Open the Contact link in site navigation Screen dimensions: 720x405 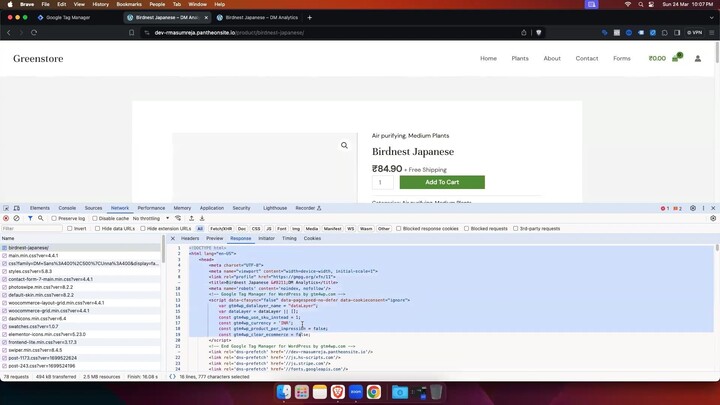point(587,58)
